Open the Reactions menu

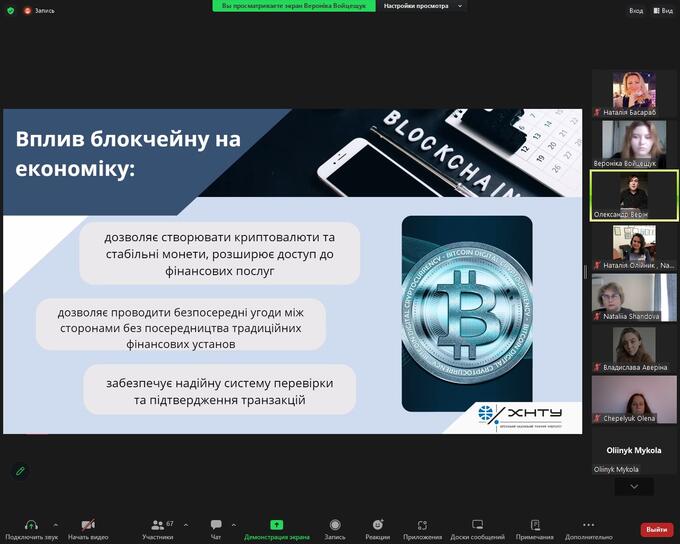tap(378, 526)
